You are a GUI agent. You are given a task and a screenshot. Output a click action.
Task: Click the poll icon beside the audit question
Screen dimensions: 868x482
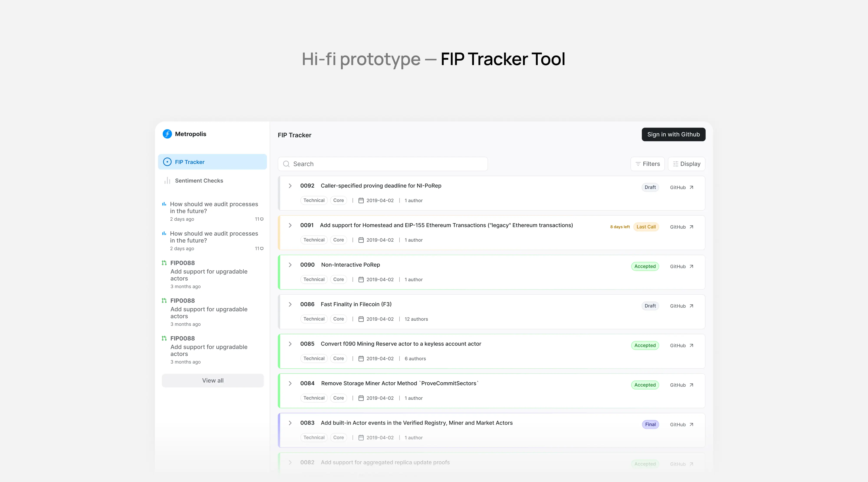(164, 204)
